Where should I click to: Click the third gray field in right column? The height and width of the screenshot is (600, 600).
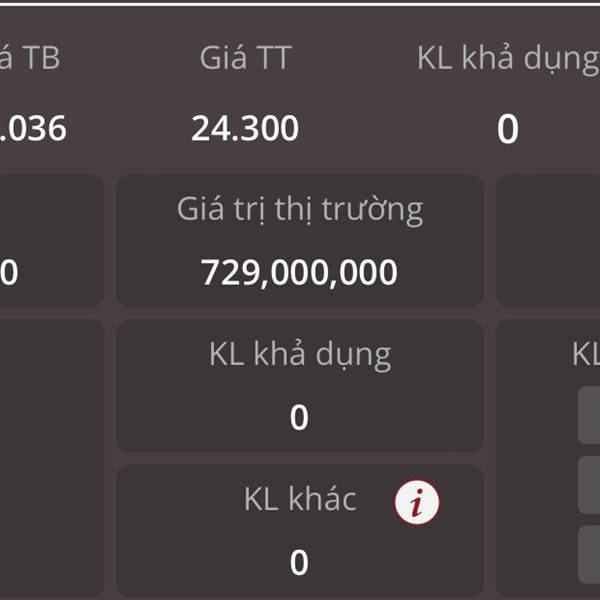click(589, 554)
